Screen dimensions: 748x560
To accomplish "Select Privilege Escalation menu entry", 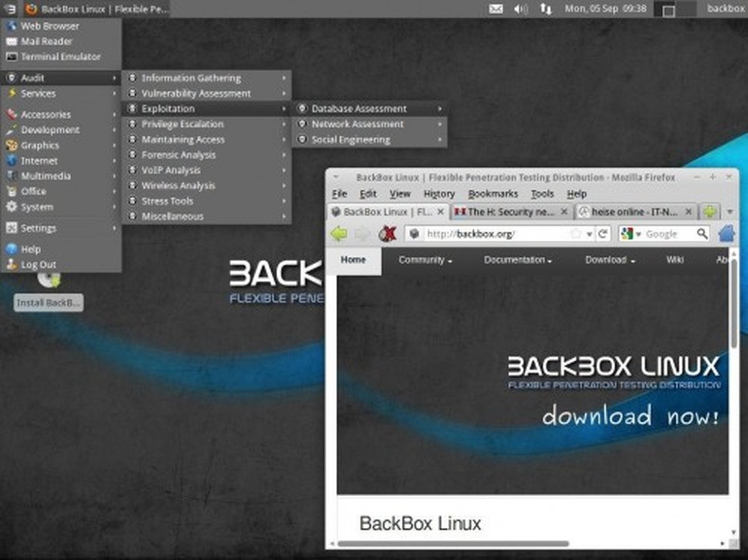I will point(206,124).
